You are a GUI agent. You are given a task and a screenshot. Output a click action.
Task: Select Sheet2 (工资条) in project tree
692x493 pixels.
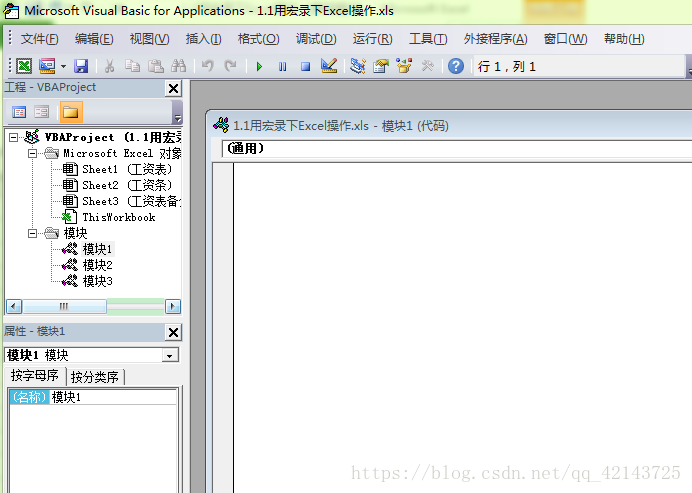[127, 185]
